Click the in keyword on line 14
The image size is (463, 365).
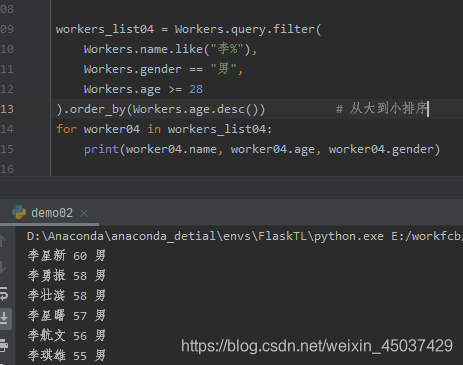[x=154, y=129]
